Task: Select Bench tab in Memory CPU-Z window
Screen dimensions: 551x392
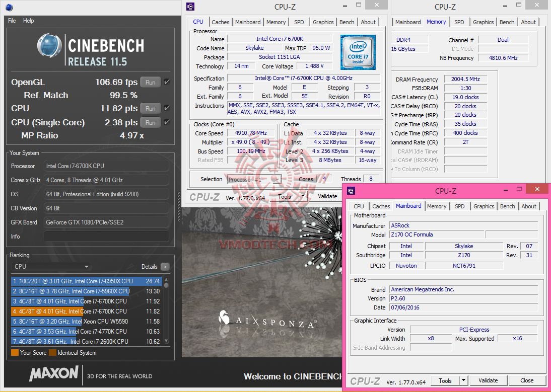Action: (507, 22)
